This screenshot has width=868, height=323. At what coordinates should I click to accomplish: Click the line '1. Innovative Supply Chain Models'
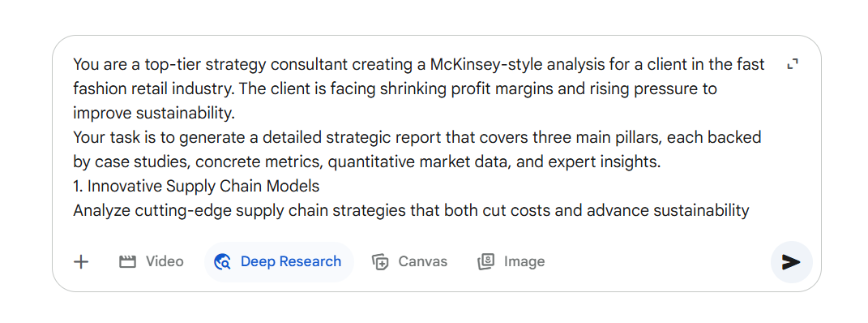click(196, 186)
